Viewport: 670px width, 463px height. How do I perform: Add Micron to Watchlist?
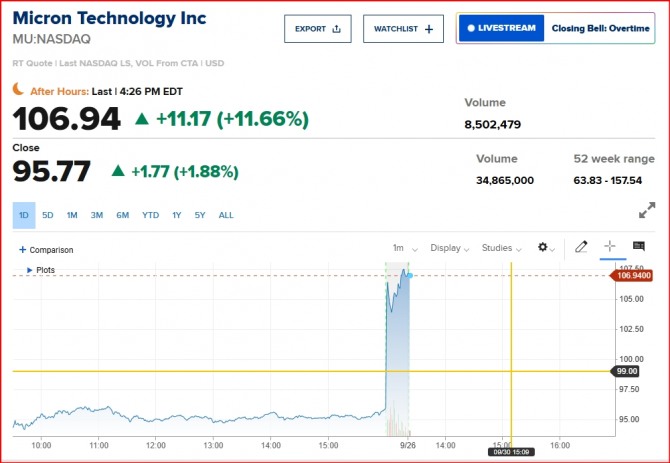point(402,29)
